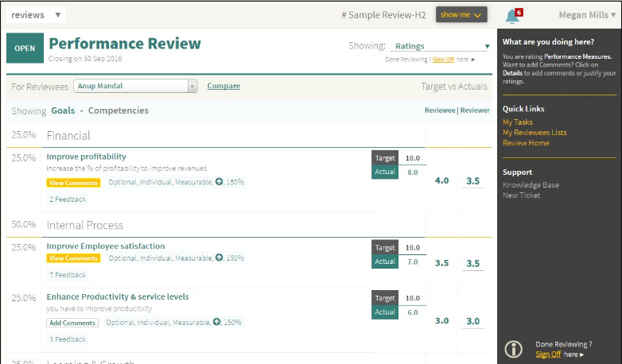This screenshot has height=364, width=622.
Task: Click reviewer rating 3.5 for Improve profitability
Action: 473,181
